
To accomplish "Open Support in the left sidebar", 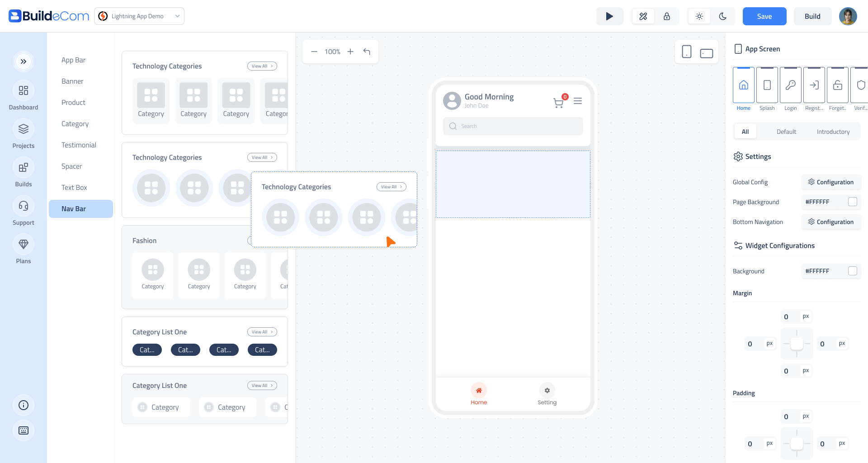I will pos(24,212).
